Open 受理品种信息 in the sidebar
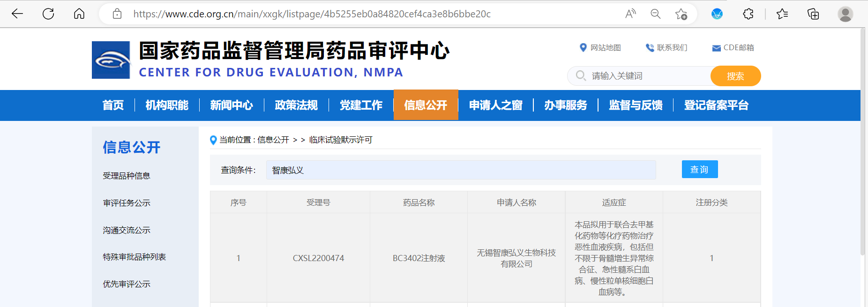 point(127,176)
